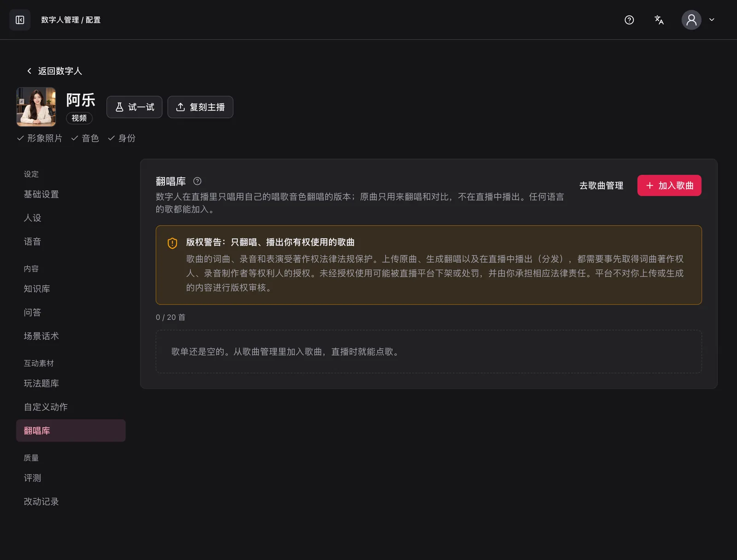
Task: Click the 复刻主播 button
Action: pos(200,107)
